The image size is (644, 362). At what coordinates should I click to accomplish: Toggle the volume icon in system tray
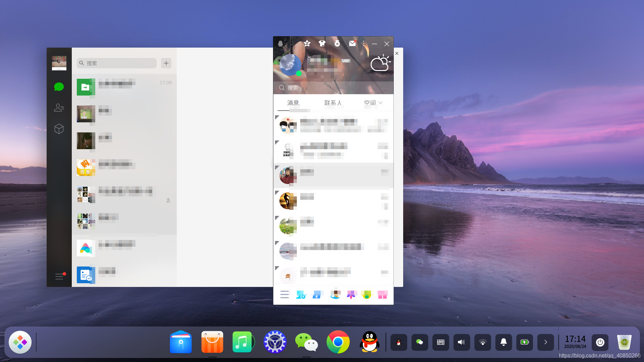(462, 342)
